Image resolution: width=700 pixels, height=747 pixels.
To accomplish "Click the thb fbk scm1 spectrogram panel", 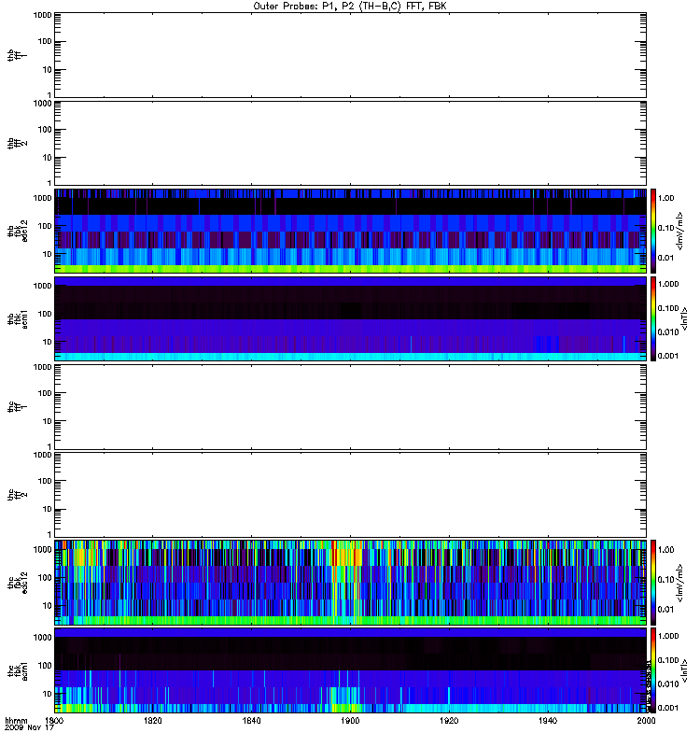I will coord(351,318).
